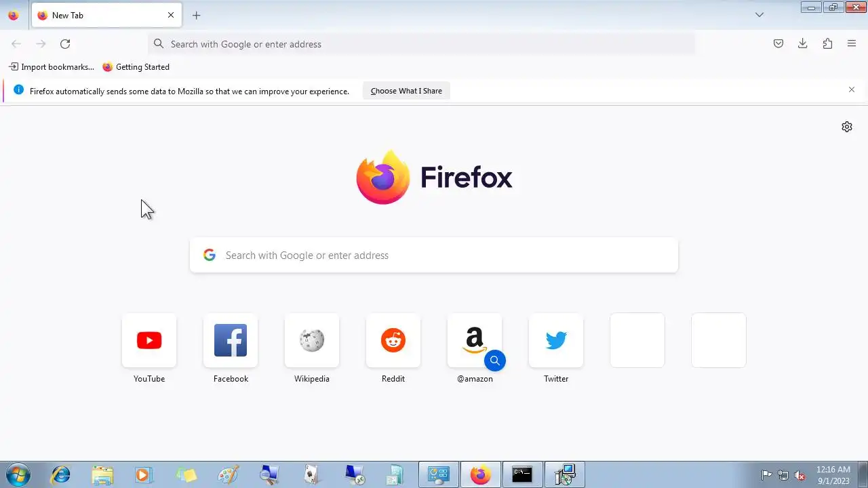This screenshot has width=868, height=488.
Task: Switch to Command Prompt taskbar button
Action: click(x=522, y=475)
